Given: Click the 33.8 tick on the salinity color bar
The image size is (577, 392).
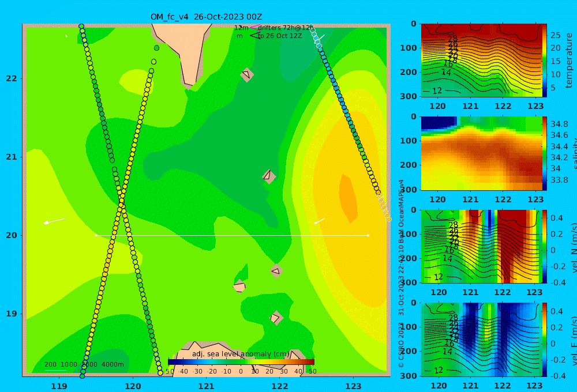Looking at the screenshot, I should [559, 180].
